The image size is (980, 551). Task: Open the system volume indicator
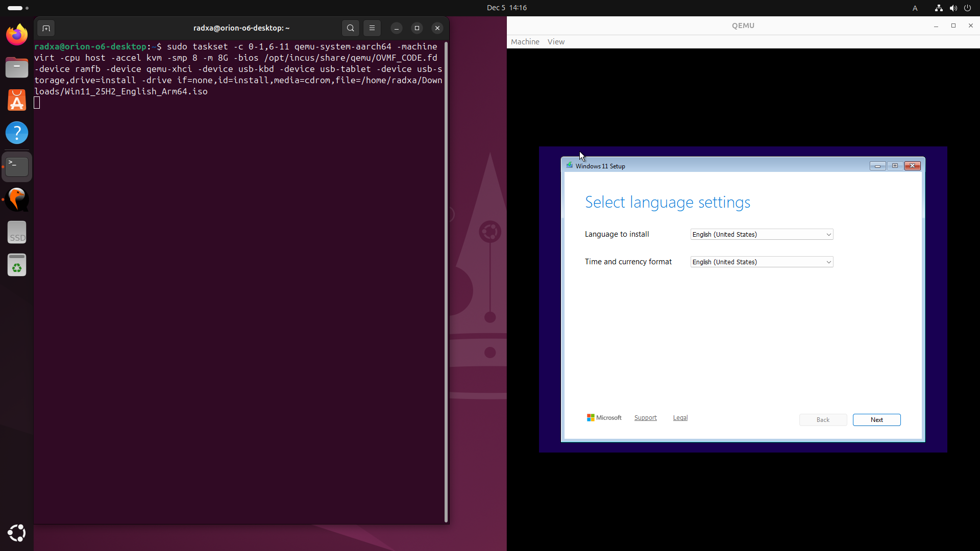coord(953,8)
